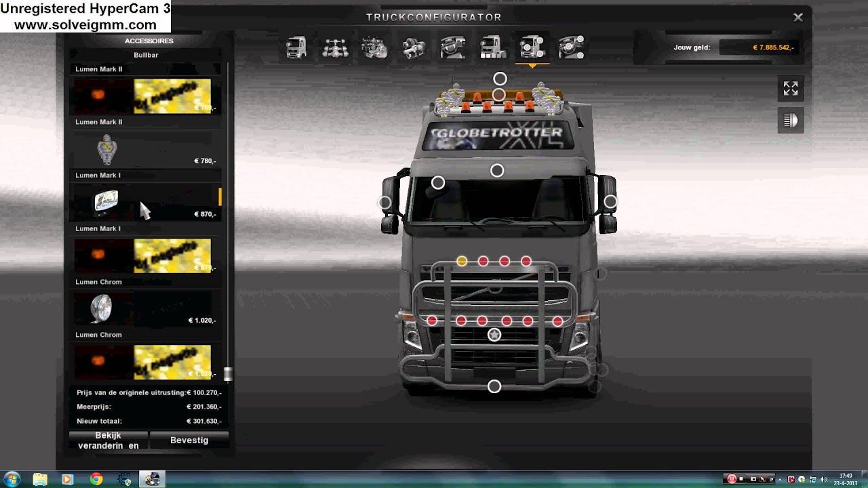Switch to the Euro Truck Simulator taskbar window
This screenshot has height=488, width=868.
pyautogui.click(x=152, y=479)
